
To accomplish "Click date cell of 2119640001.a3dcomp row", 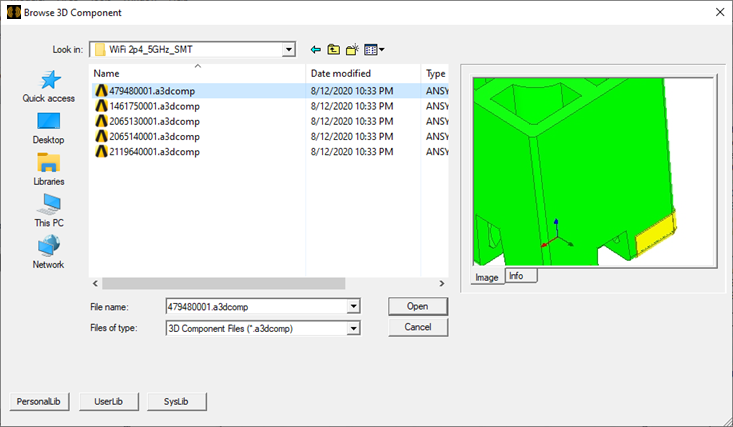I will (352, 152).
